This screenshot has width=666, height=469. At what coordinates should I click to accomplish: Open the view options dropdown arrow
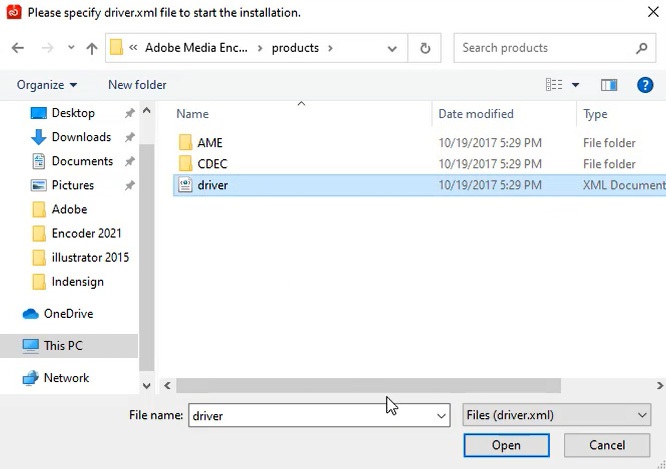575,85
